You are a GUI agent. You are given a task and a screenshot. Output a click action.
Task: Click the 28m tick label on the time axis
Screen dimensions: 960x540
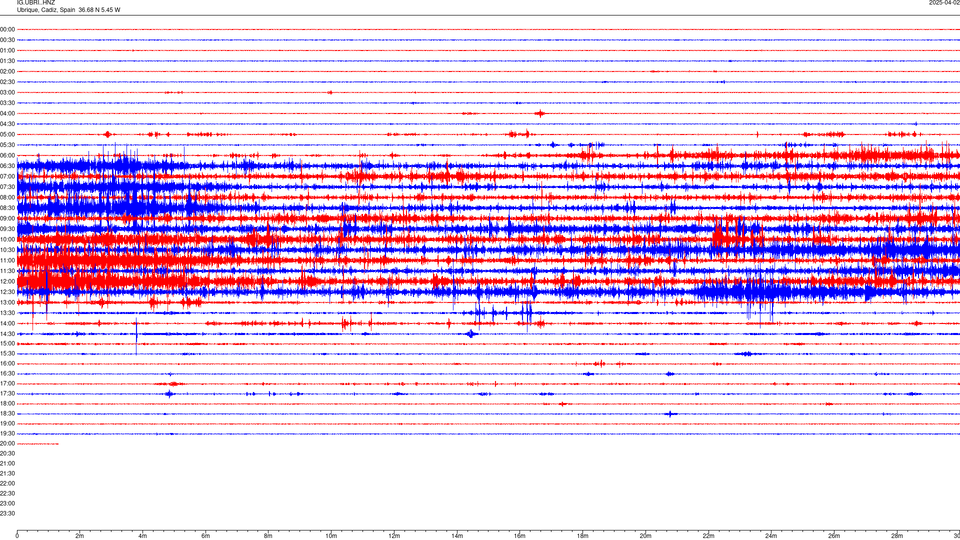897,536
